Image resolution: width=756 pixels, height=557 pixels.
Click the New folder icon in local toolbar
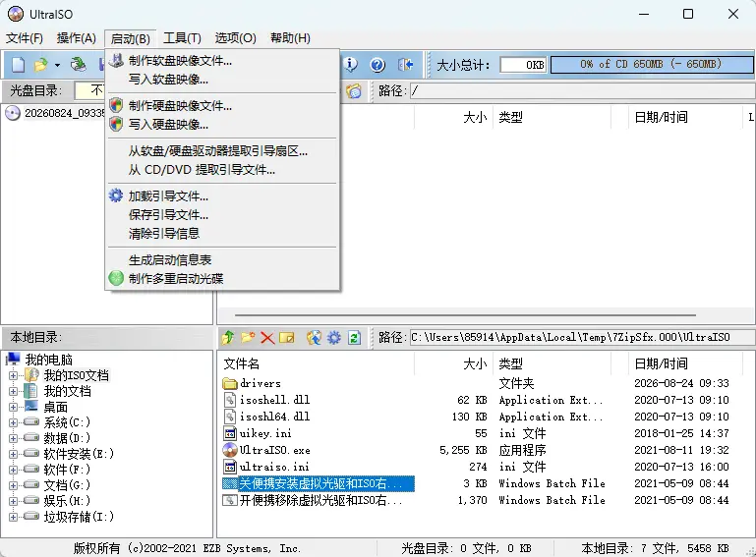click(248, 337)
